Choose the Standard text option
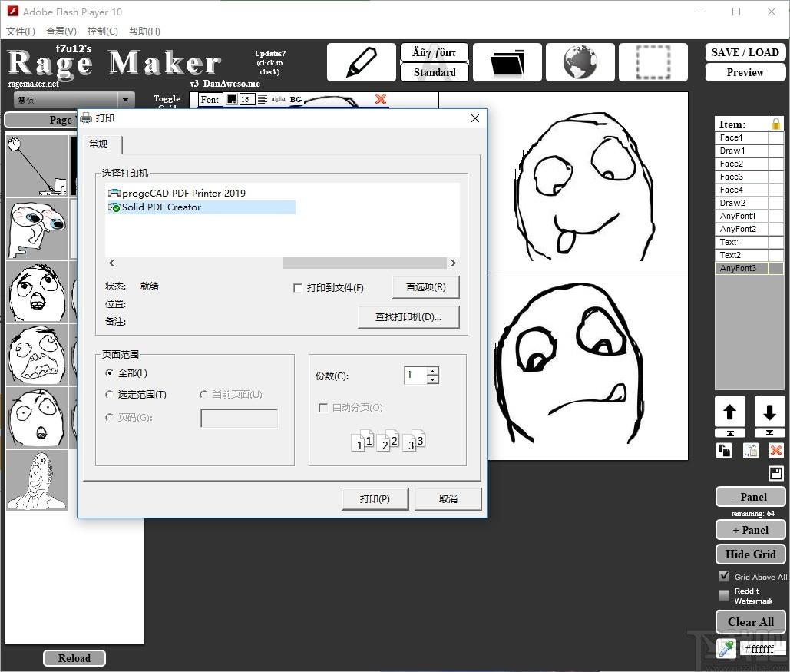Viewport: 790px width, 672px height. pos(435,72)
